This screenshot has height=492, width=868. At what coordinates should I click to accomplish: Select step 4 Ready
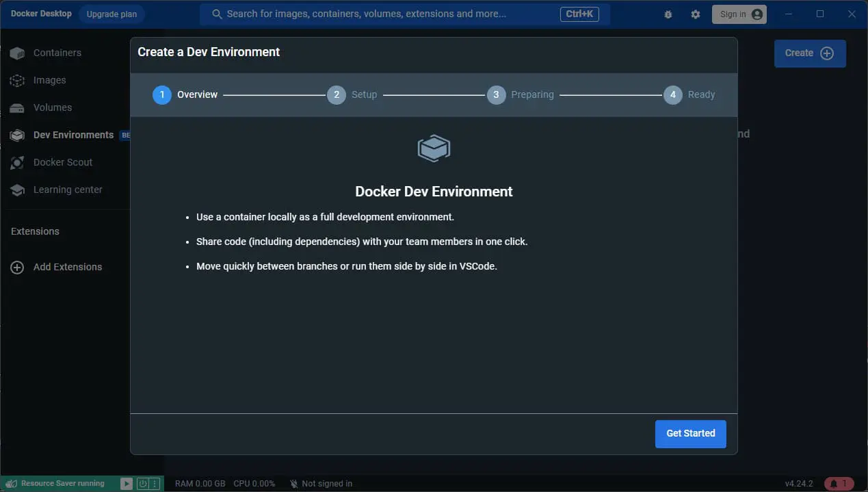689,94
